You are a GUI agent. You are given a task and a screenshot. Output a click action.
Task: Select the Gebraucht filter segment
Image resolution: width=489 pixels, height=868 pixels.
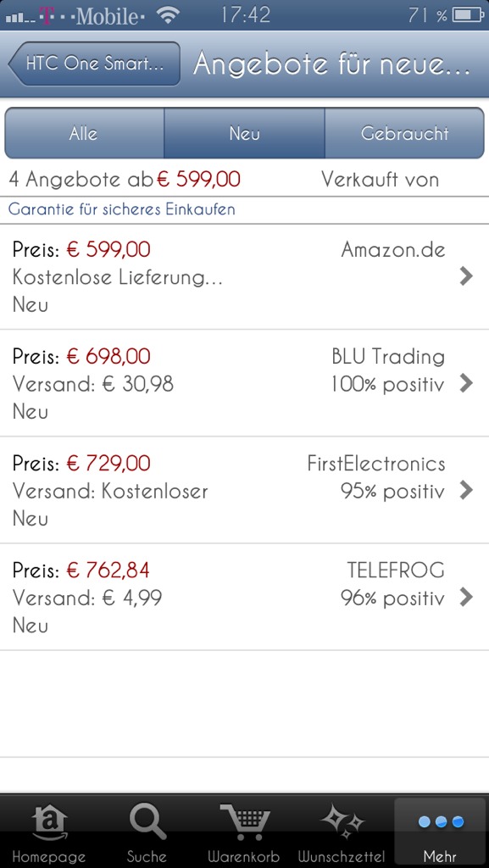[x=404, y=133]
